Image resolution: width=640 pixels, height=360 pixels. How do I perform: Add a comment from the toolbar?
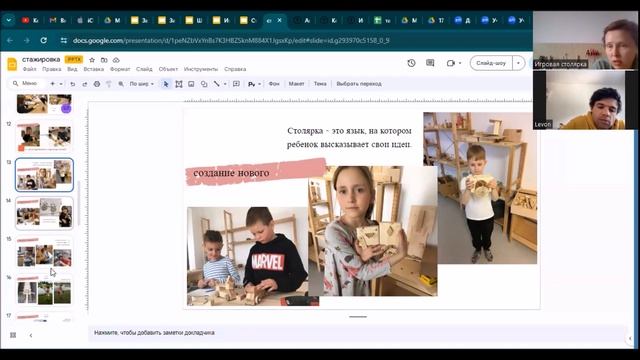point(236,84)
